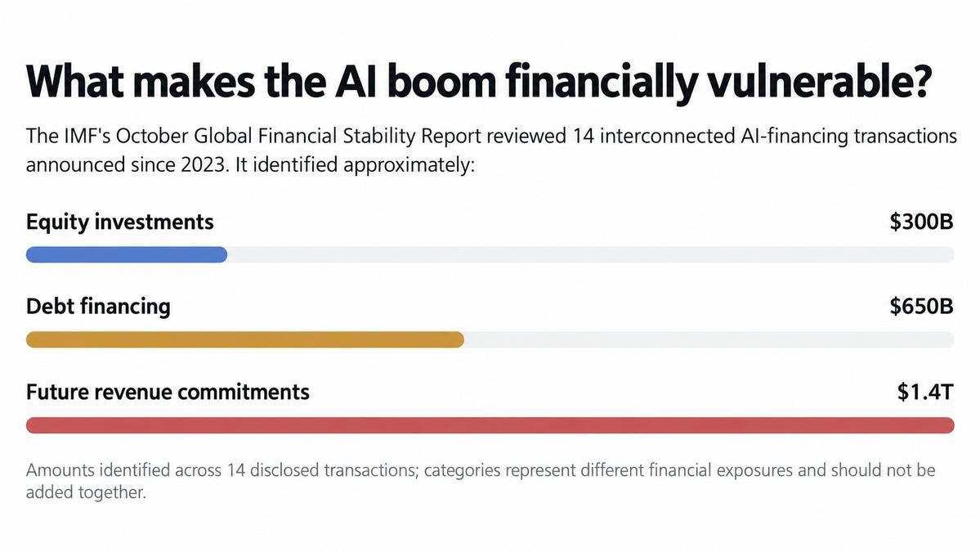Screen dimensions: 980x552
Task: Click the orange Debt financing bar
Action: 245,339
